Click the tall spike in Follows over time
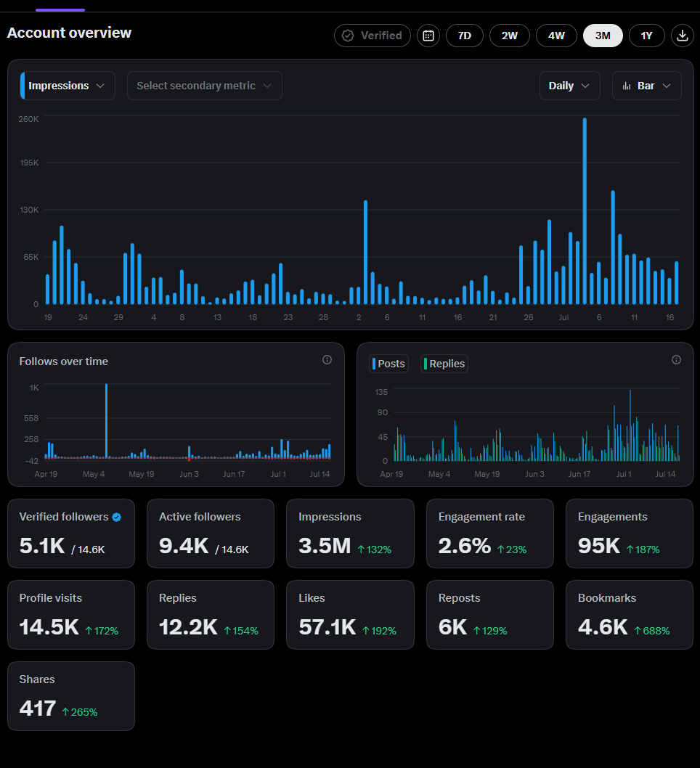 [106, 421]
